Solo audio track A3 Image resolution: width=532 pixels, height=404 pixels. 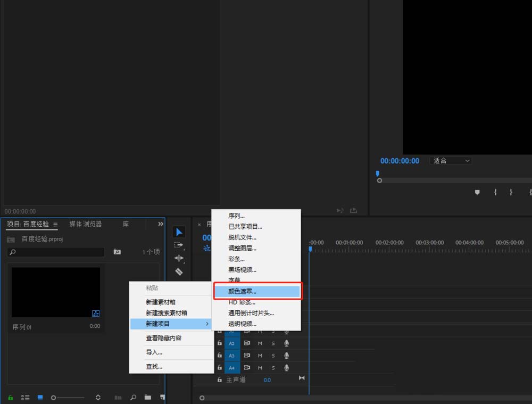click(273, 356)
